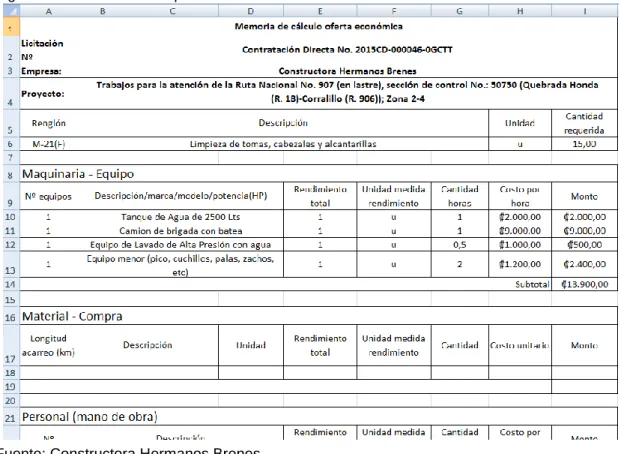
Task: Click the 'Cantidad requerida' header cell
Action: coord(584,123)
